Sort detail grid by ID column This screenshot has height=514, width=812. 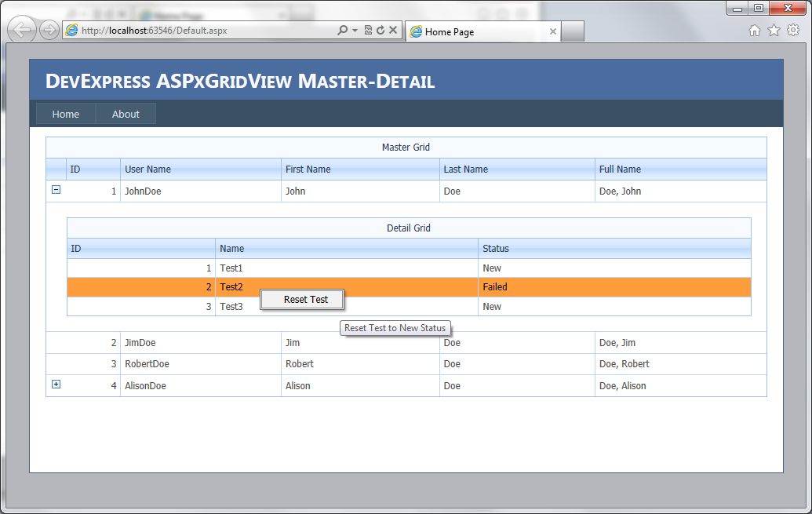141,249
